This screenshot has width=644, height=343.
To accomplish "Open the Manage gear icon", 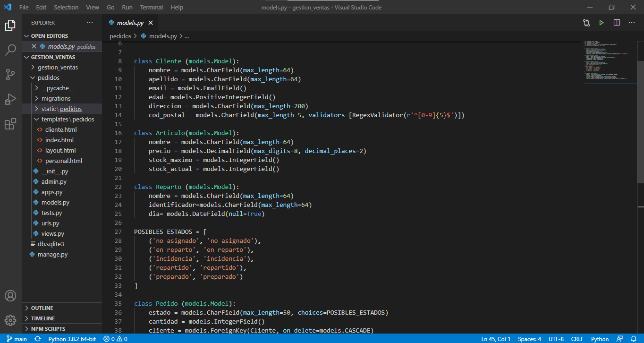I will [x=10, y=320].
